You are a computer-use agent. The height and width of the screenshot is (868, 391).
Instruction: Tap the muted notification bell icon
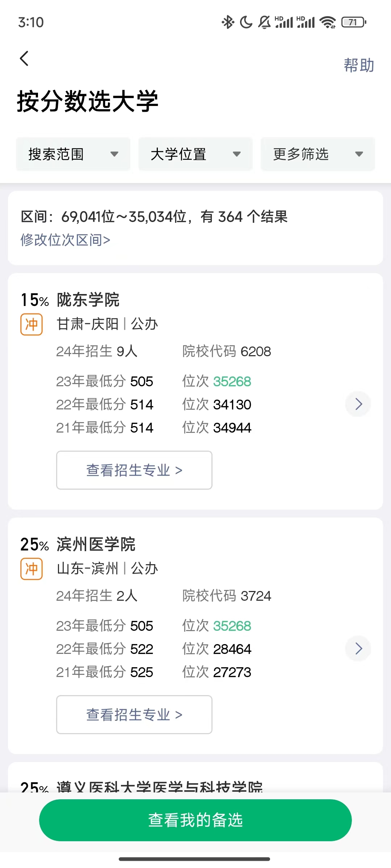click(x=264, y=22)
